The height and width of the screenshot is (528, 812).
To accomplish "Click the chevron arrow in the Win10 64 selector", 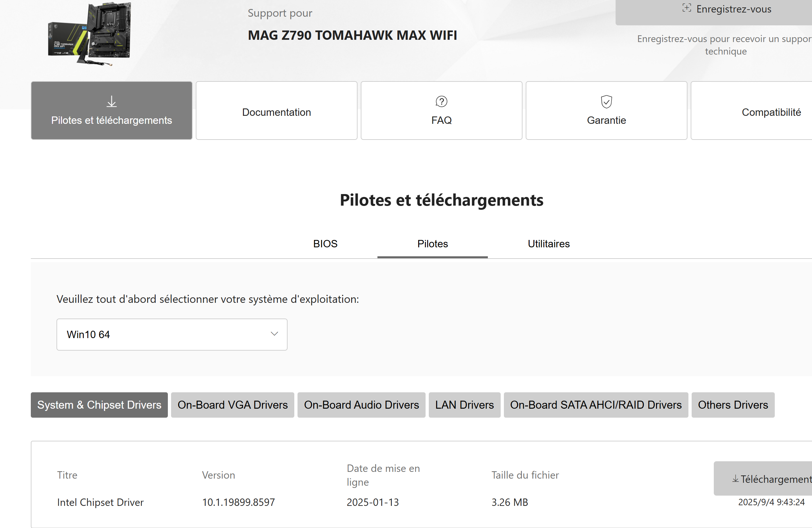I will tap(274, 334).
